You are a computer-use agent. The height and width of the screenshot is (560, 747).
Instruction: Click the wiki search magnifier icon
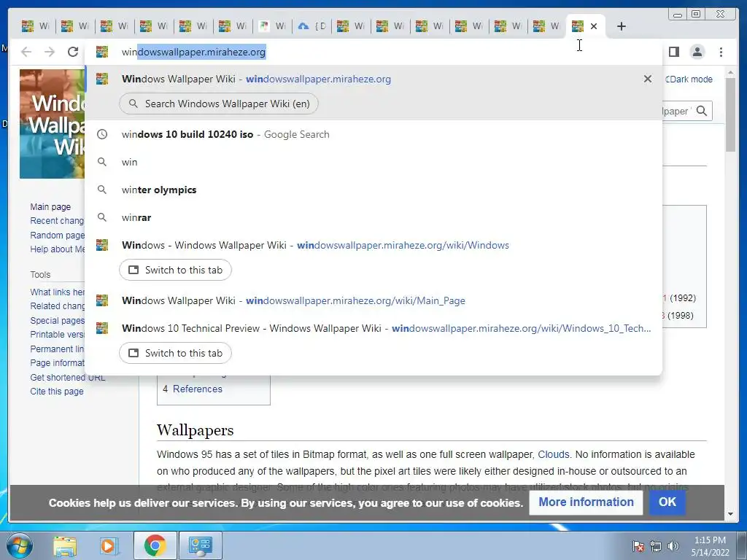701,111
